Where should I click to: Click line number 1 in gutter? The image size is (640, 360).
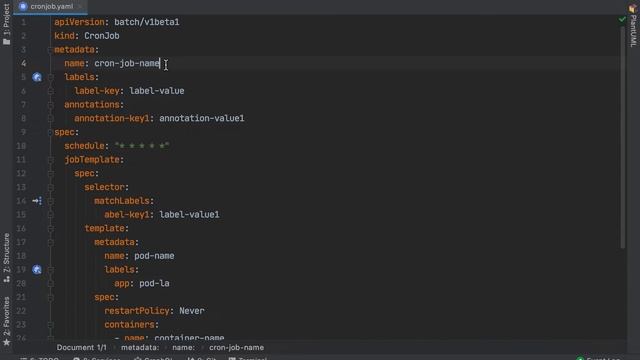tap(23, 22)
